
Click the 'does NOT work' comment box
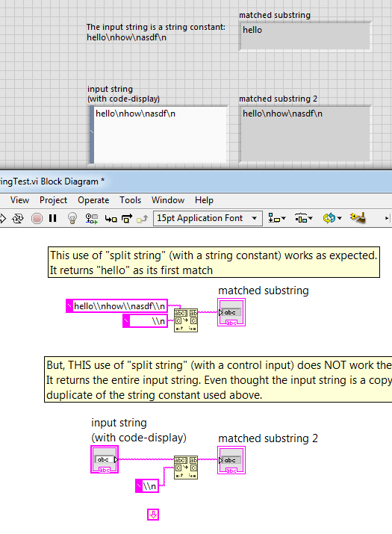pos(218,379)
